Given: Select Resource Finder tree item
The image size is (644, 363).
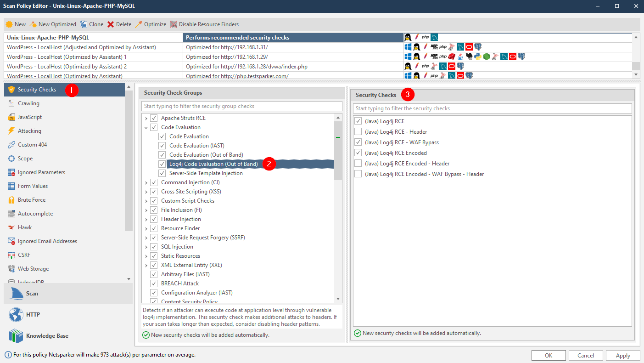Looking at the screenshot, I should click(180, 228).
